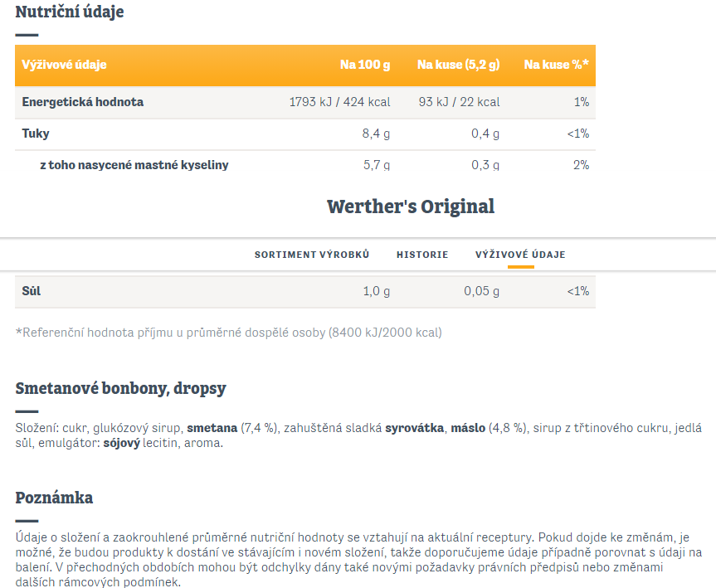Click the 2% saturated fat value

point(582,165)
